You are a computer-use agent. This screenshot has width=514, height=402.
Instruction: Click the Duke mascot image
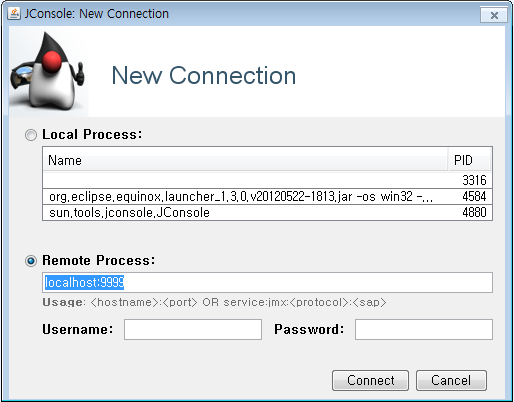point(49,71)
